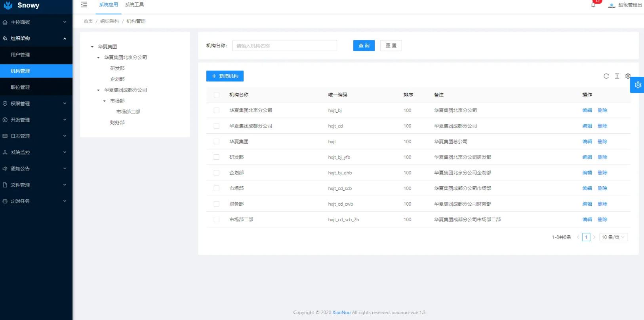The height and width of the screenshot is (320, 644).
Task: Select page 1 in pagination
Action: pyautogui.click(x=586, y=237)
